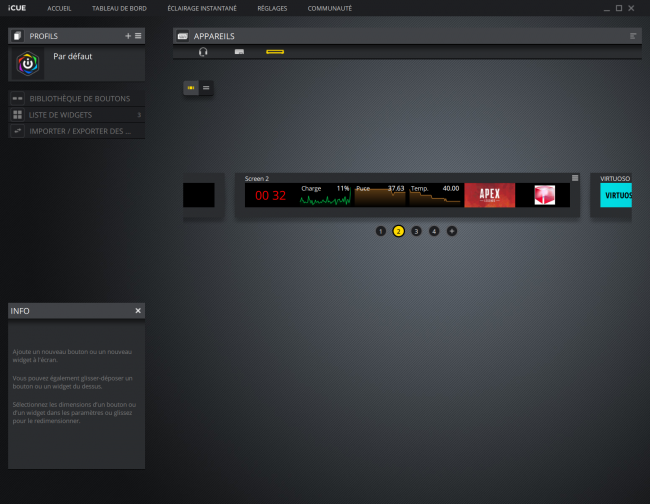
Task: Open the Profils panel menu
Action: [138, 36]
